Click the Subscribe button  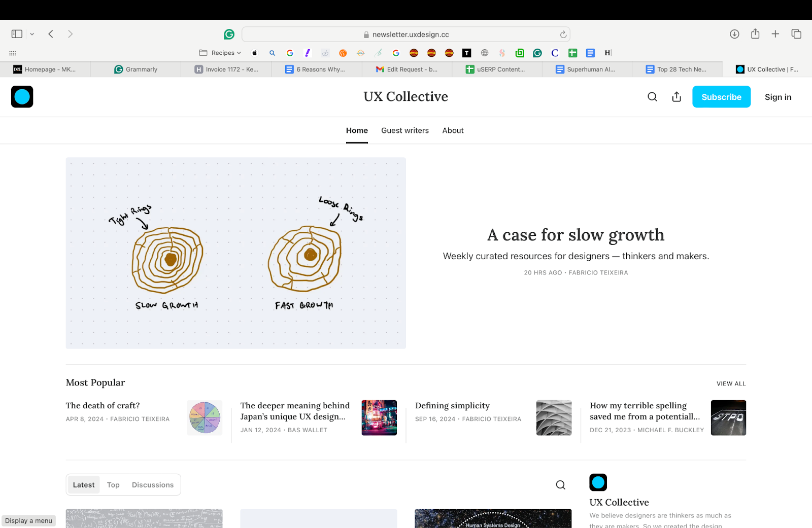tap(721, 97)
